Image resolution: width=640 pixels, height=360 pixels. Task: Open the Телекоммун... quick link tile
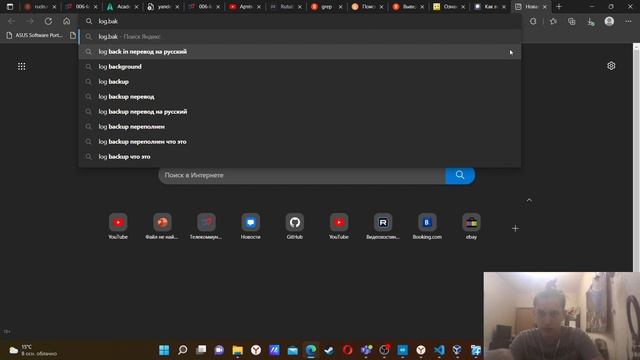[206, 226]
